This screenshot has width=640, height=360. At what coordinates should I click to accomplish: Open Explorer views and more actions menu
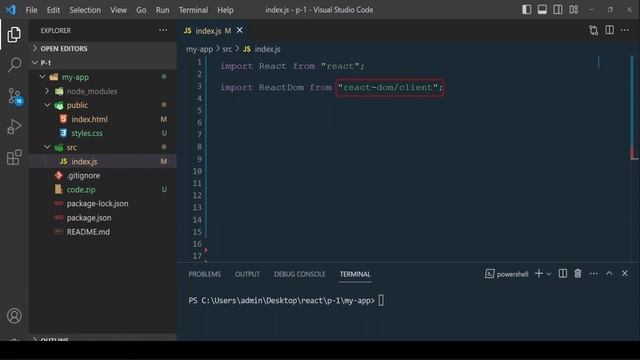coord(163,30)
